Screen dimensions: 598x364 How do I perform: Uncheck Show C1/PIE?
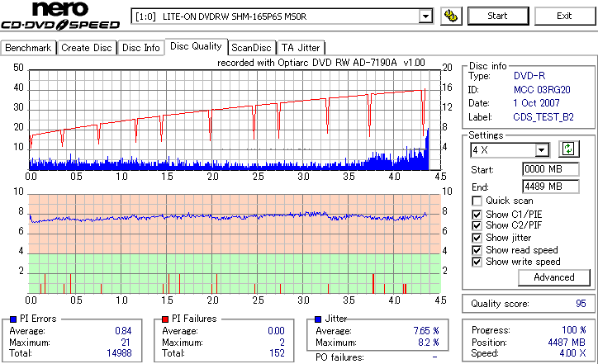tap(477, 215)
